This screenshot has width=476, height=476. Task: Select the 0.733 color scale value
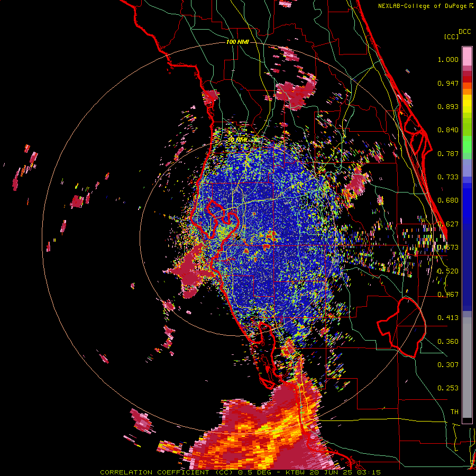pyautogui.click(x=448, y=177)
